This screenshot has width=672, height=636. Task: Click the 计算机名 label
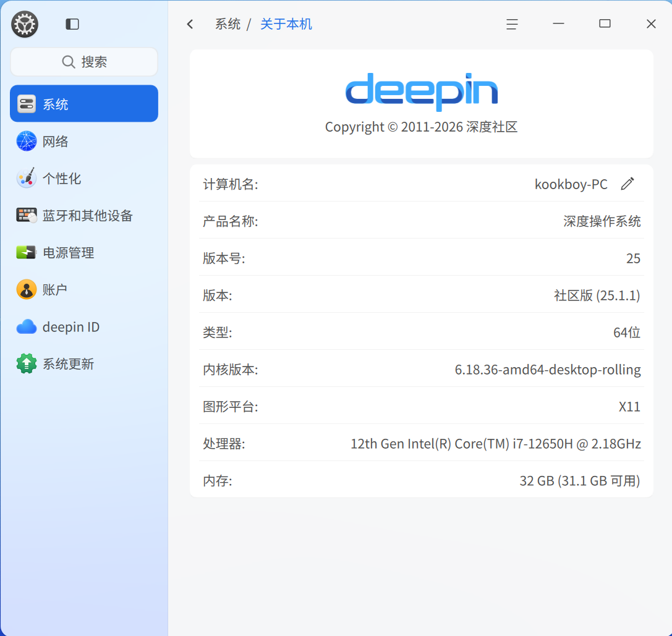[231, 184]
